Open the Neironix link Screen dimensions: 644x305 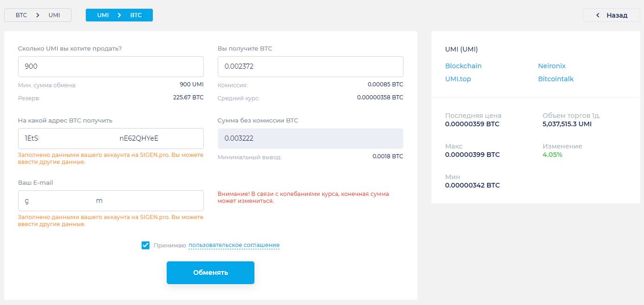552,66
